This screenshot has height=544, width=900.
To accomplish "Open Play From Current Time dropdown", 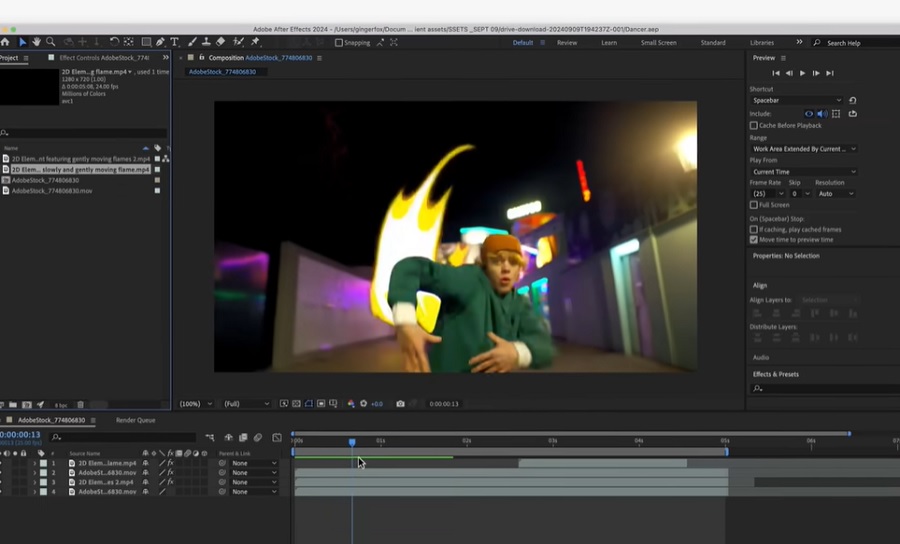I will click(x=804, y=172).
